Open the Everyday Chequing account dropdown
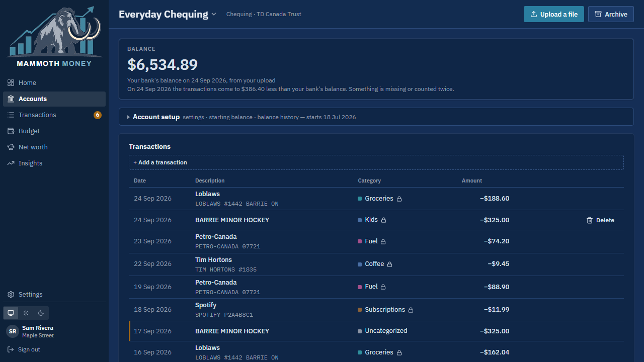 click(x=168, y=14)
